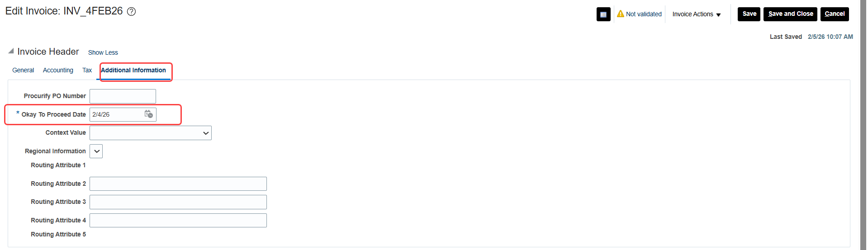Viewport: 868px width, 250px height.
Task: Cancel the invoice edit
Action: [835, 14]
